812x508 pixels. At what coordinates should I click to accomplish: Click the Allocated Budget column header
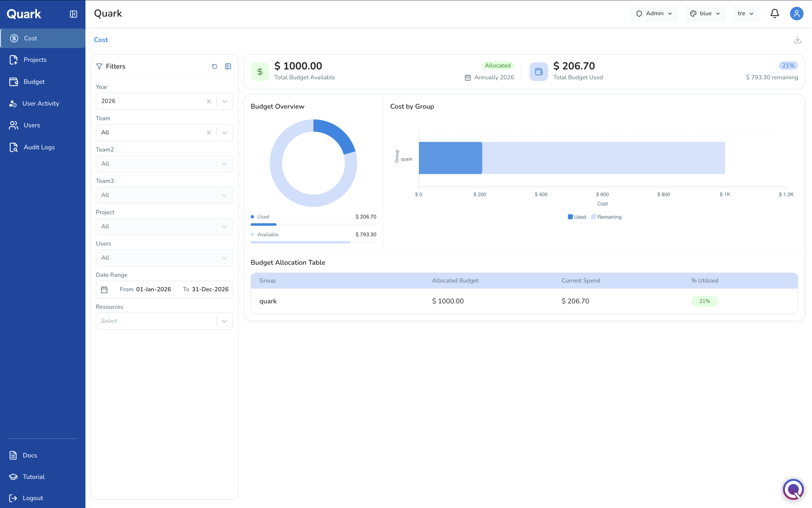pos(455,281)
